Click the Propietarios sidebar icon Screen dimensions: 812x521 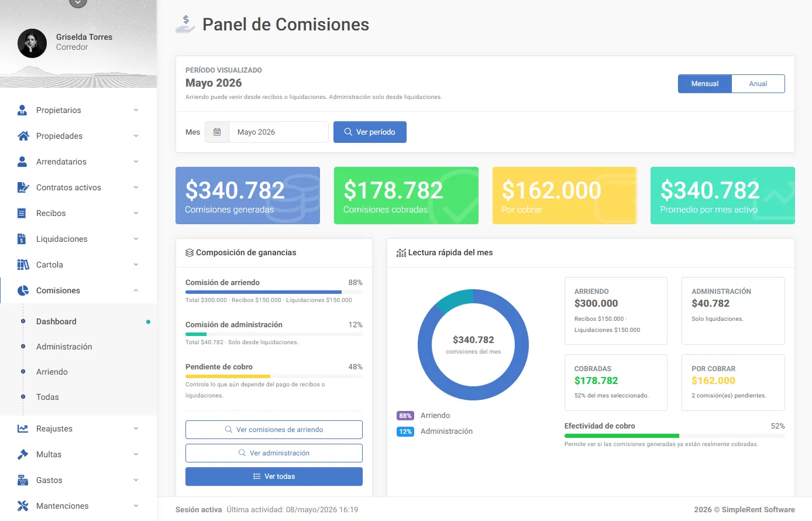tap(23, 110)
